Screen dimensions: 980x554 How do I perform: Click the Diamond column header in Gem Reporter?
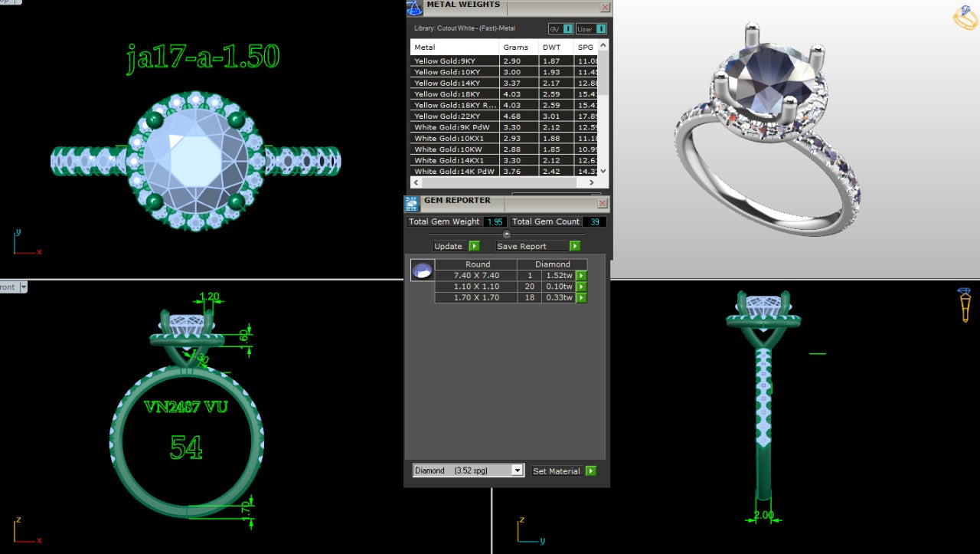click(x=552, y=264)
